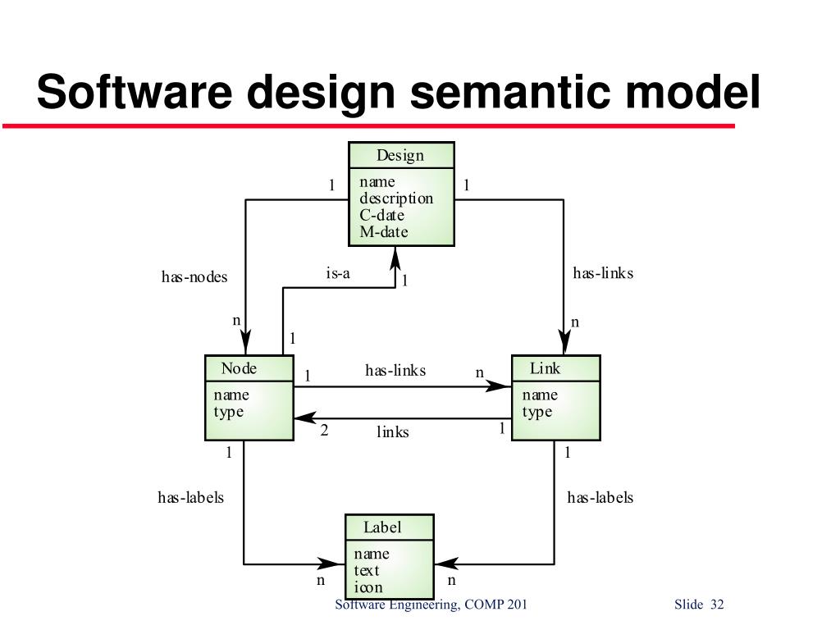Image resolution: width=840 pixels, height=630 pixels.
Task: Click the "2" multiplicity near the Node box
Action: [324, 429]
